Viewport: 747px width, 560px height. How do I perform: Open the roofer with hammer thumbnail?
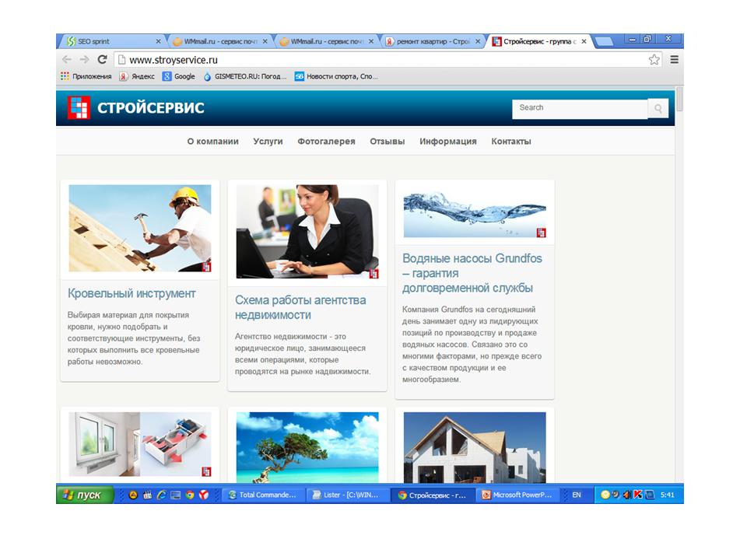pos(139,228)
